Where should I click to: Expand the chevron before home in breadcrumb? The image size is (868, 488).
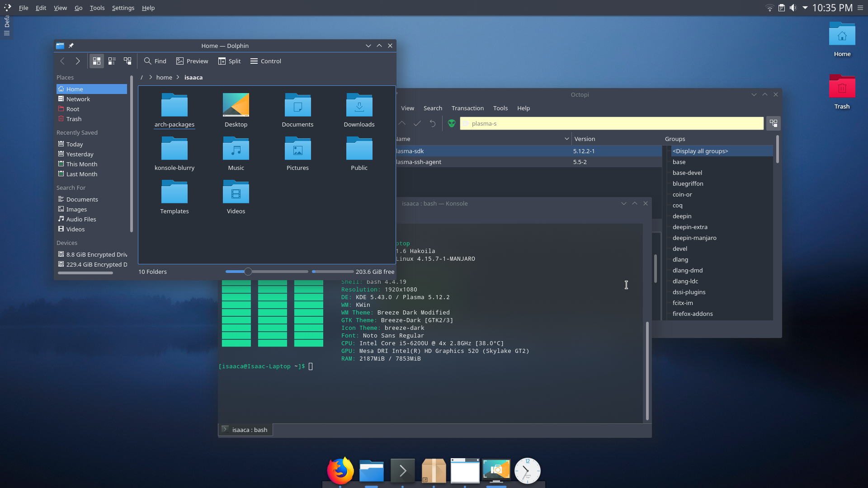coord(151,77)
